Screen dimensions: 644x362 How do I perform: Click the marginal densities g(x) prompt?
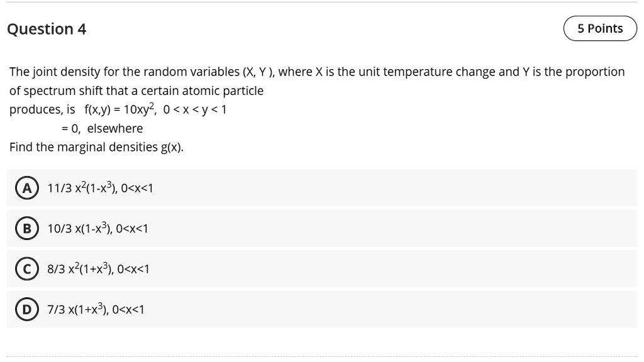tap(96, 147)
